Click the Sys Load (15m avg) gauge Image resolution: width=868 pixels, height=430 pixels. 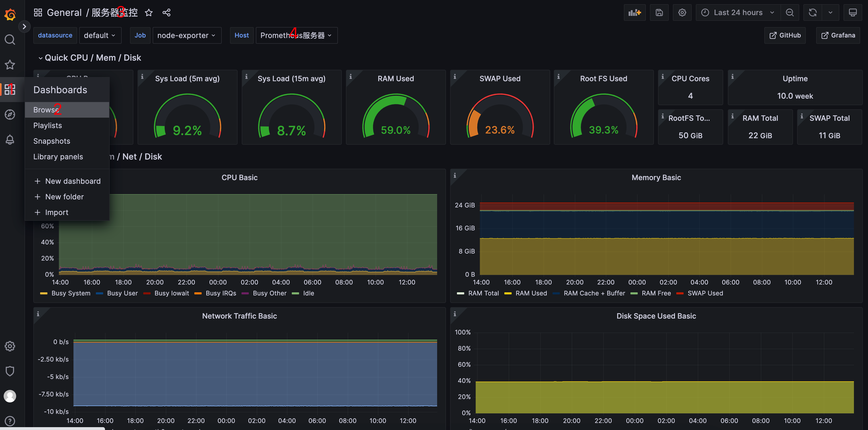292,107
